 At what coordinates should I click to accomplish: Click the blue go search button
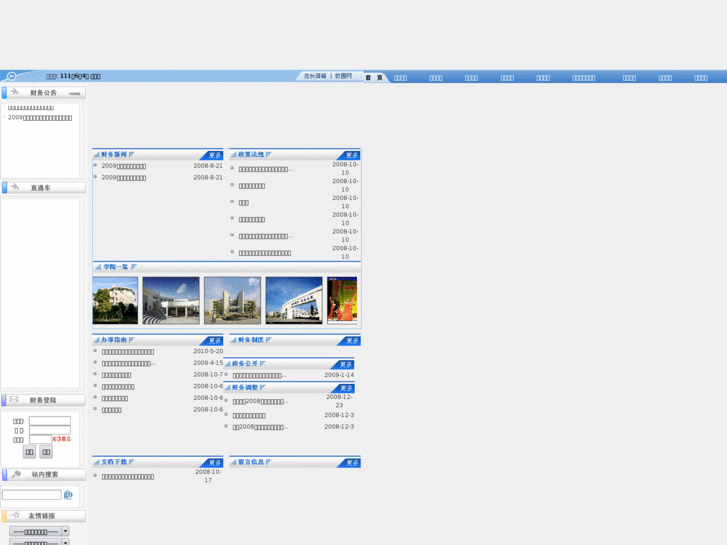[68, 495]
